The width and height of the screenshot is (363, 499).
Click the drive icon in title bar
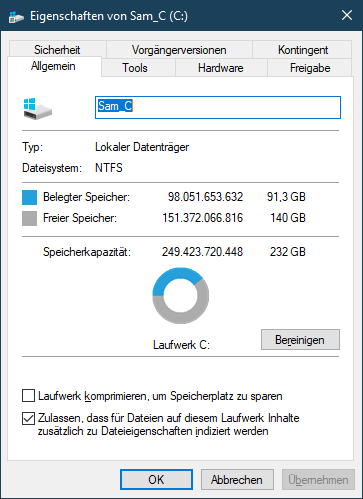pyautogui.click(x=16, y=16)
